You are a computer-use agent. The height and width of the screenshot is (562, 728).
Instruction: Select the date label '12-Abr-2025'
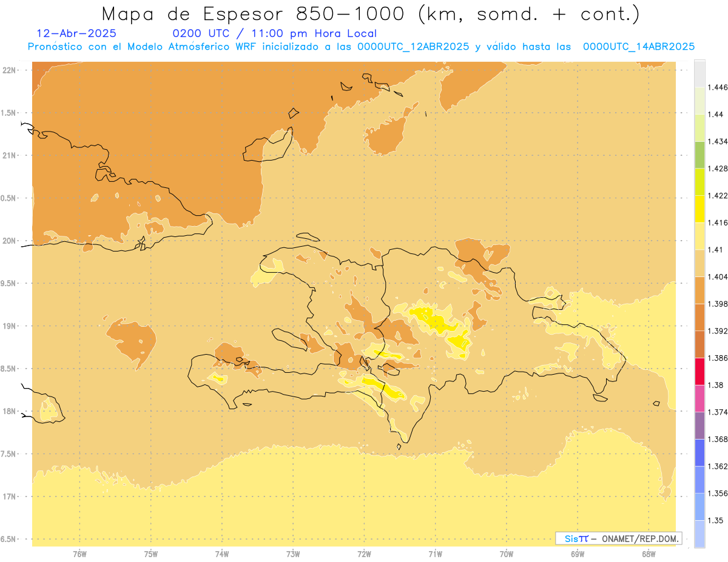coord(76,34)
